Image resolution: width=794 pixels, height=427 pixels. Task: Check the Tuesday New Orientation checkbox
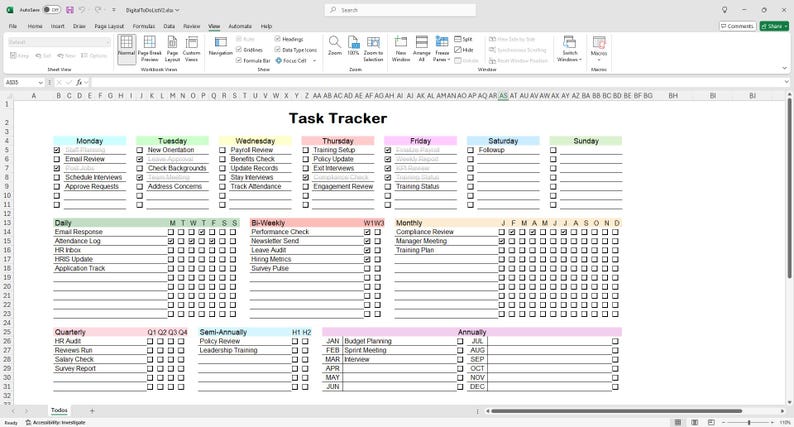[139, 150]
